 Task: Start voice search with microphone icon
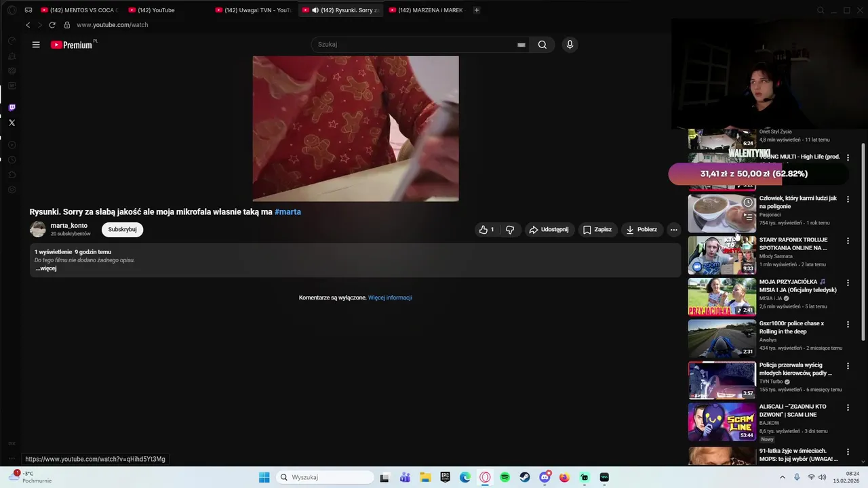(570, 45)
